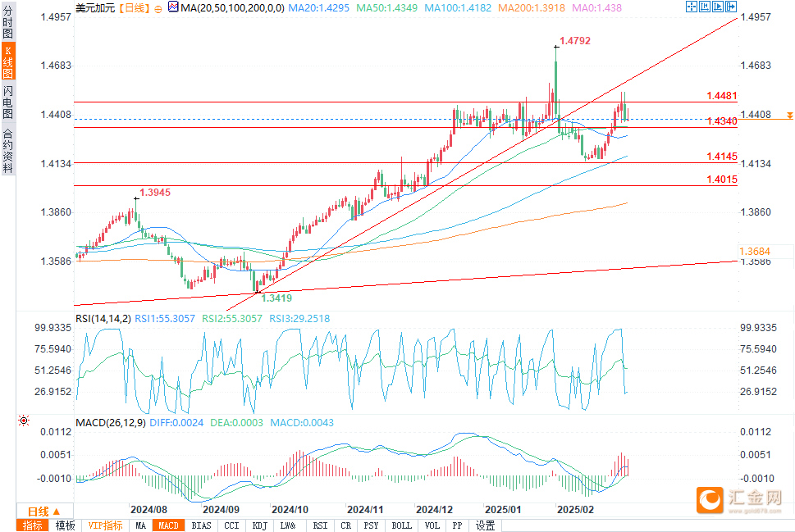Click the 1.4792 high price label
Screen dimensions: 795x532
(575, 40)
